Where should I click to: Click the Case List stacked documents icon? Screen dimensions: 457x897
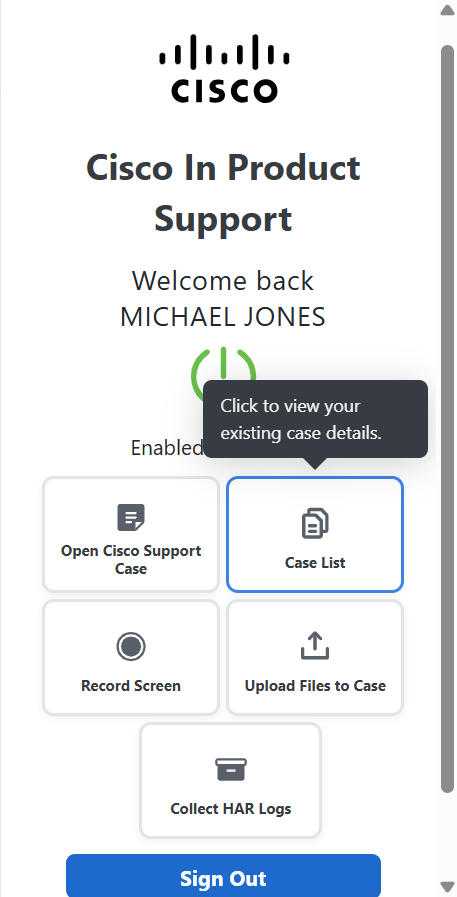(x=315, y=523)
